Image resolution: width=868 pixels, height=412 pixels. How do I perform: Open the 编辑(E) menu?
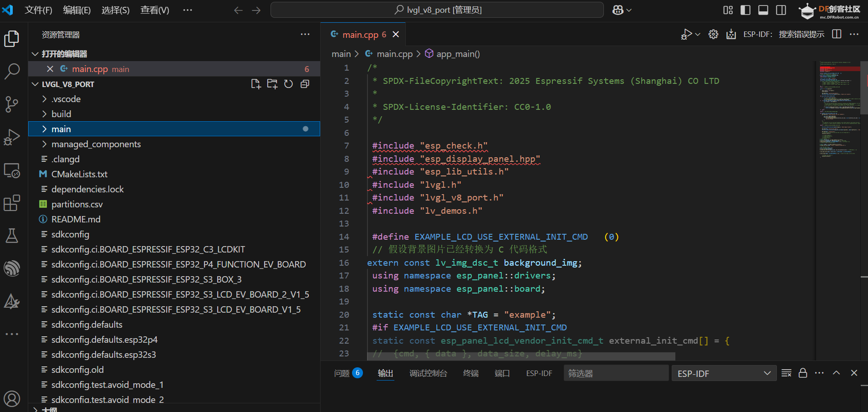tap(77, 10)
